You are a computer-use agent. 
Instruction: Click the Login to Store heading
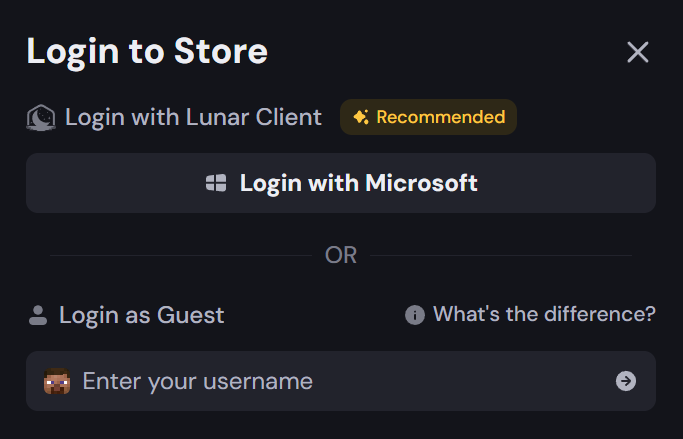tap(147, 52)
